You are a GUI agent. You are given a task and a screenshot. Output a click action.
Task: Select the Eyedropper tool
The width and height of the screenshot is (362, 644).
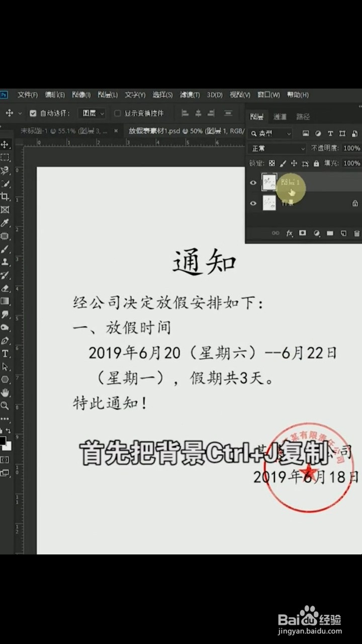point(5,223)
